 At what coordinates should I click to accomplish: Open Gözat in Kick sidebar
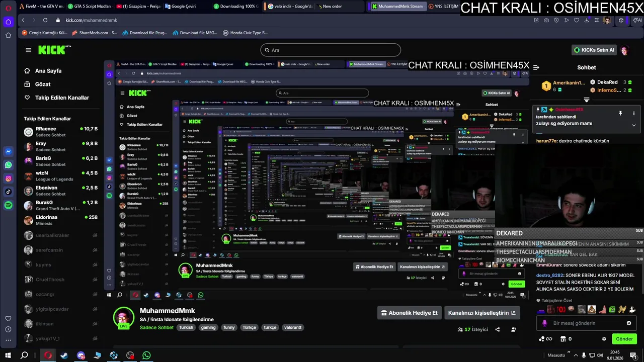37,84
